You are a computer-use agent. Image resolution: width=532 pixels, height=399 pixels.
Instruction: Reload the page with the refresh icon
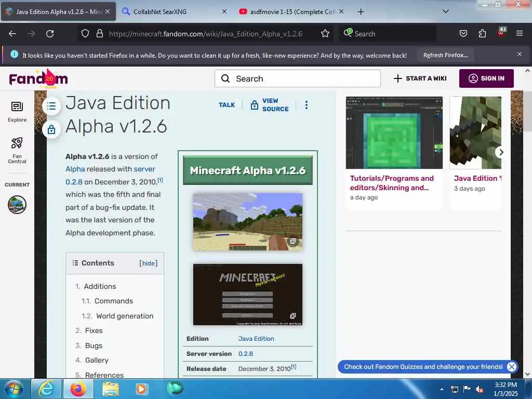pyautogui.click(x=50, y=34)
